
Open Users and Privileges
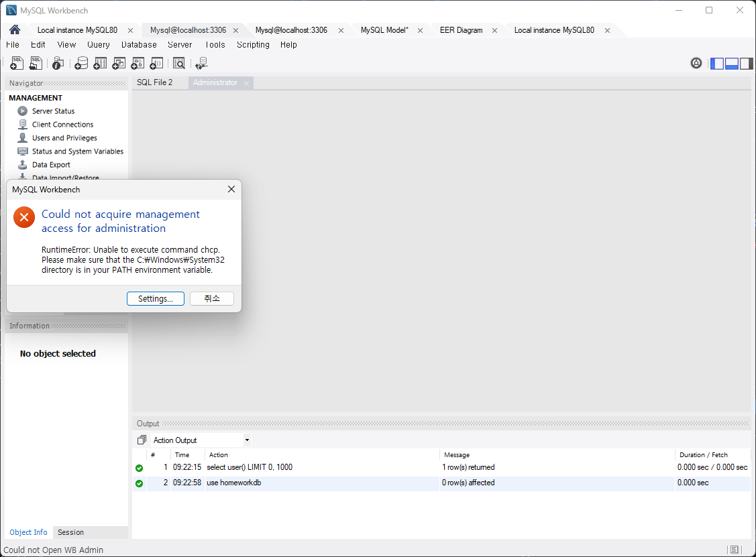(64, 138)
